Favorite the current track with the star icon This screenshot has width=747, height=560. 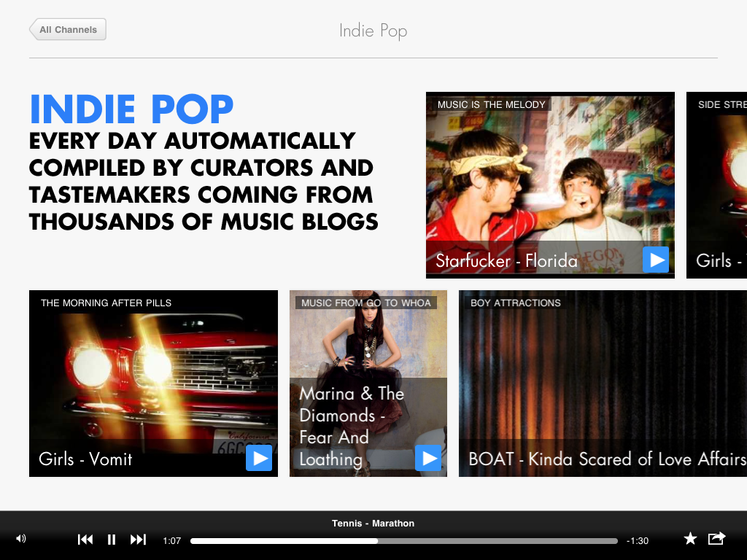[x=690, y=539]
